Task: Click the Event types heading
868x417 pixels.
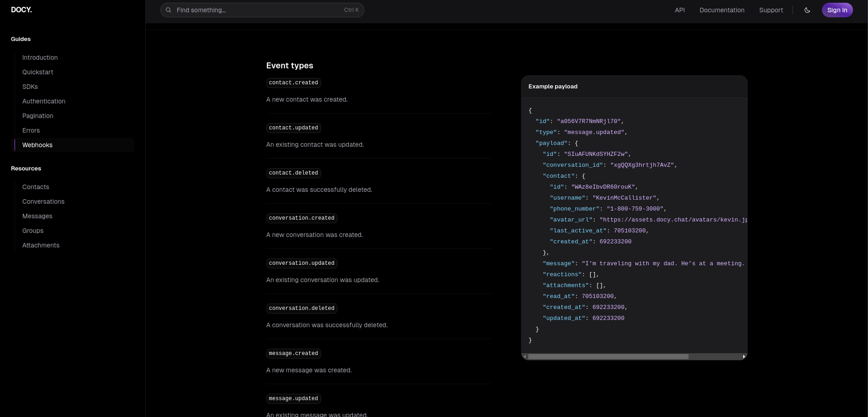Action: pyautogui.click(x=290, y=66)
